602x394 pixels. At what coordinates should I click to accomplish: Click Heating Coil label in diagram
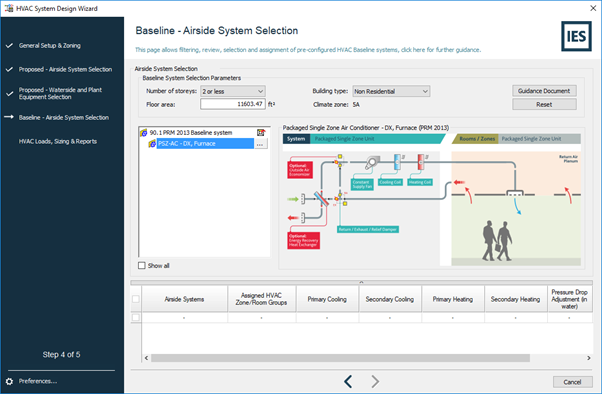pos(420,182)
